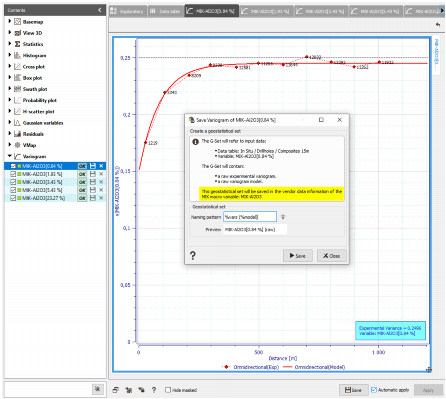Expand the Histogram tree node
This screenshot has height=399, width=446.
[10, 55]
